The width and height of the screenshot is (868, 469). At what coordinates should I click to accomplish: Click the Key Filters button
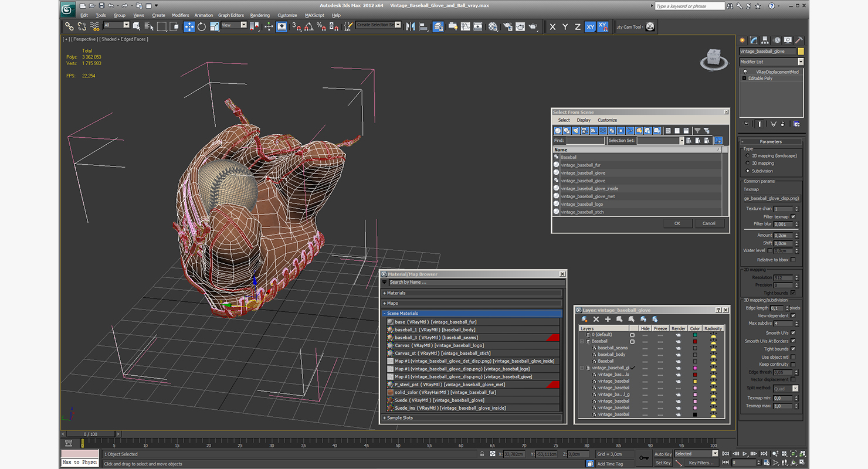tap(701, 463)
